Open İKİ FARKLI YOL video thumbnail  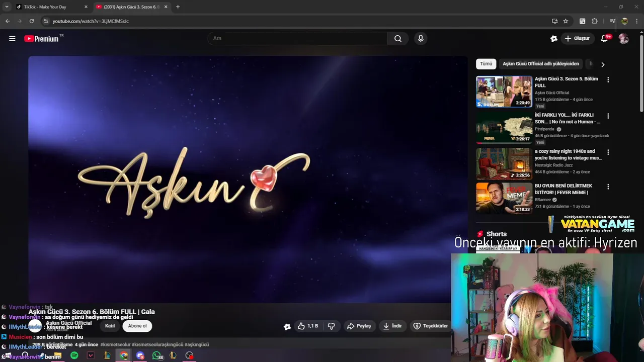pos(504,128)
